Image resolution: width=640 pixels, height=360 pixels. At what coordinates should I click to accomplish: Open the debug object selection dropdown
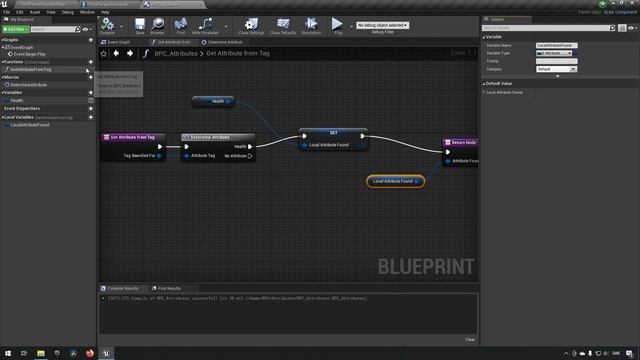click(x=382, y=25)
